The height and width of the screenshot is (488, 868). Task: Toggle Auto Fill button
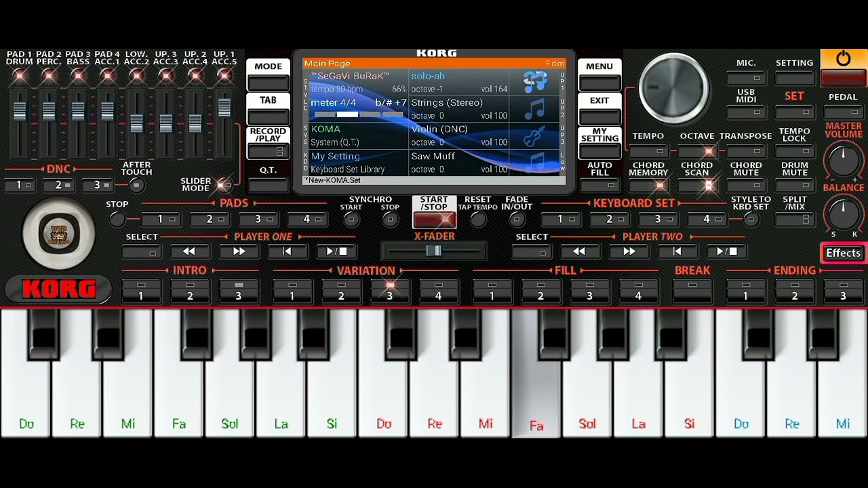tap(599, 185)
